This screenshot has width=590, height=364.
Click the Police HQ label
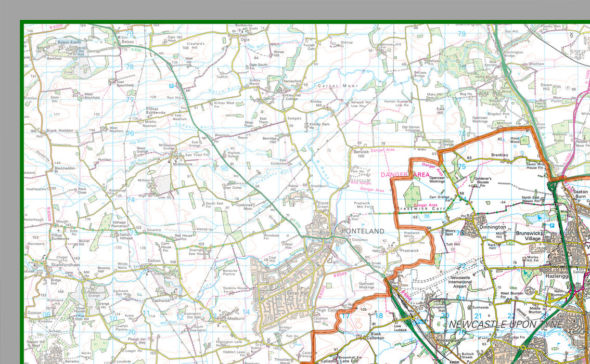[293, 188]
